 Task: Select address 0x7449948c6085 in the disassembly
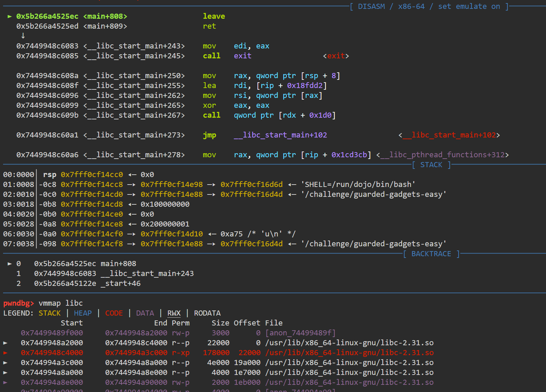point(47,56)
